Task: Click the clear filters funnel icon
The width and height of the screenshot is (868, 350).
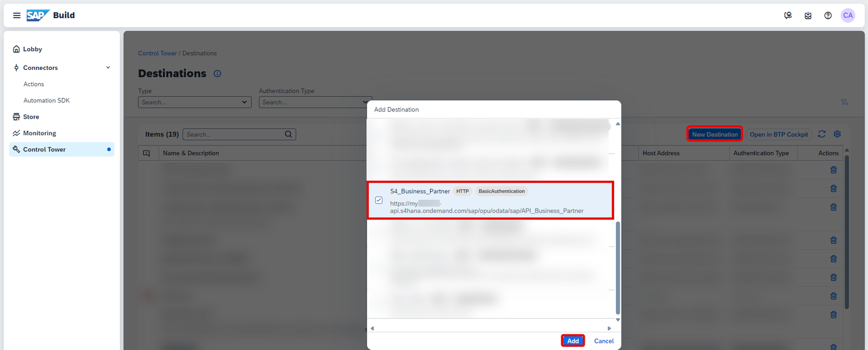Action: [x=844, y=102]
